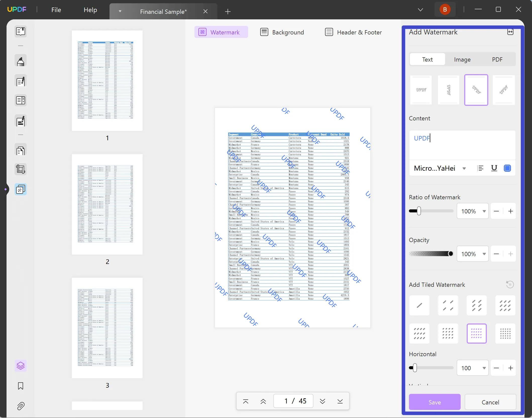Click Save to apply the watermark
This screenshot has width=532, height=418.
[434, 402]
